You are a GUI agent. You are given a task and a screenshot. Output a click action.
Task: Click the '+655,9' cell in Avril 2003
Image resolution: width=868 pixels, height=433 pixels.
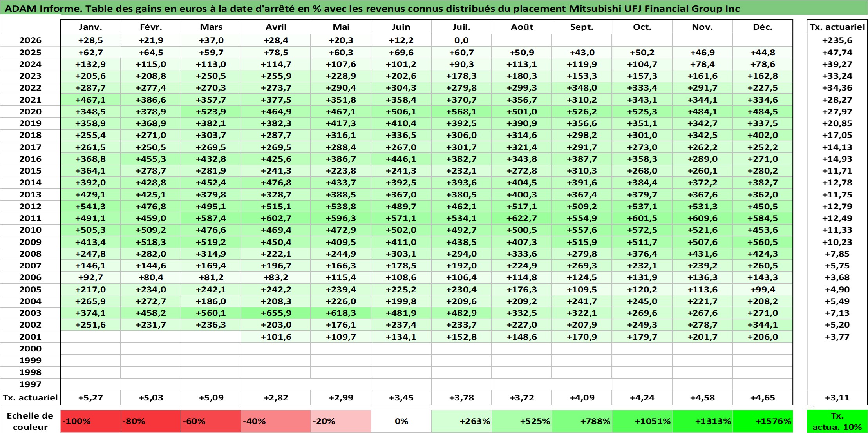click(276, 313)
